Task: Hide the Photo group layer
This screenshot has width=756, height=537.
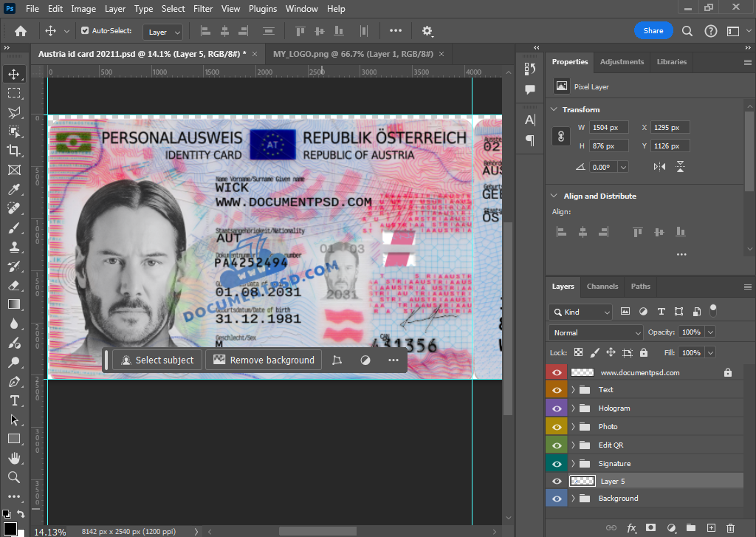Action: point(557,426)
